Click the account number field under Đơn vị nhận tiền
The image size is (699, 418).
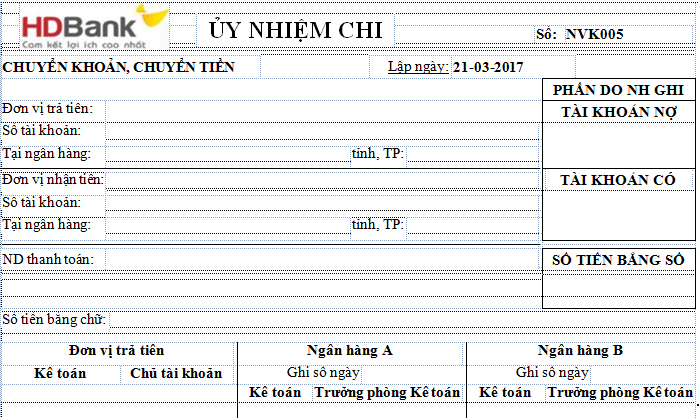pos(320,203)
